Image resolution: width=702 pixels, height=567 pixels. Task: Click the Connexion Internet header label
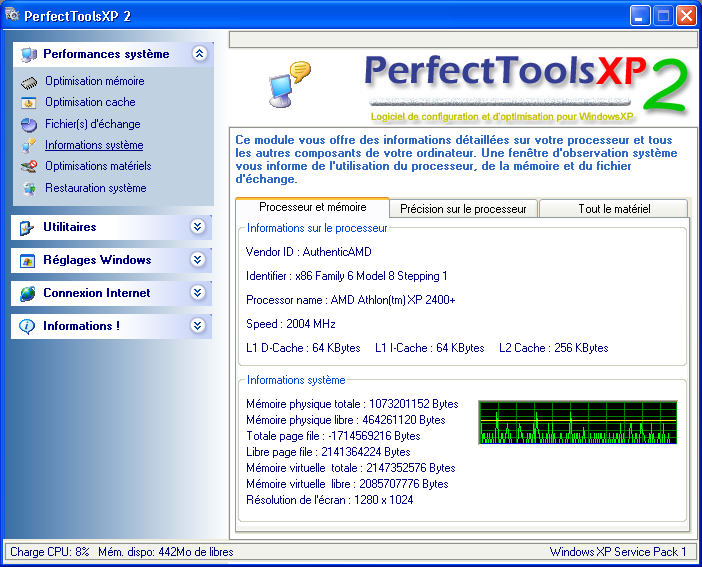[97, 293]
